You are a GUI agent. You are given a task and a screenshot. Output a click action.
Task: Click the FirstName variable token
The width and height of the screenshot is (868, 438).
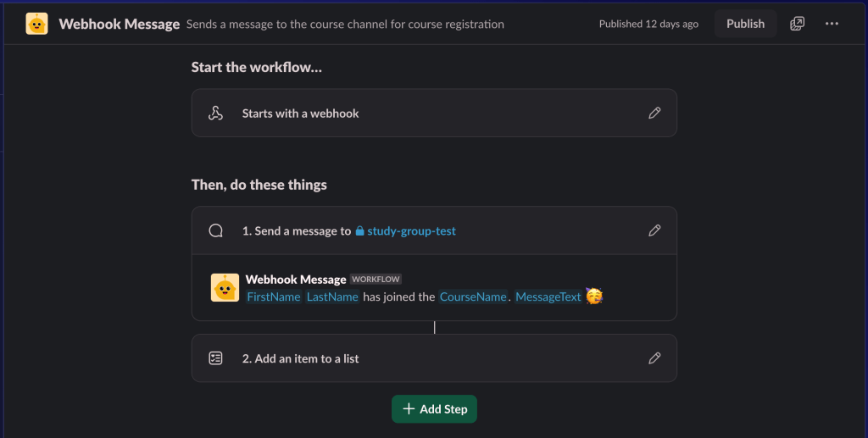pos(274,297)
